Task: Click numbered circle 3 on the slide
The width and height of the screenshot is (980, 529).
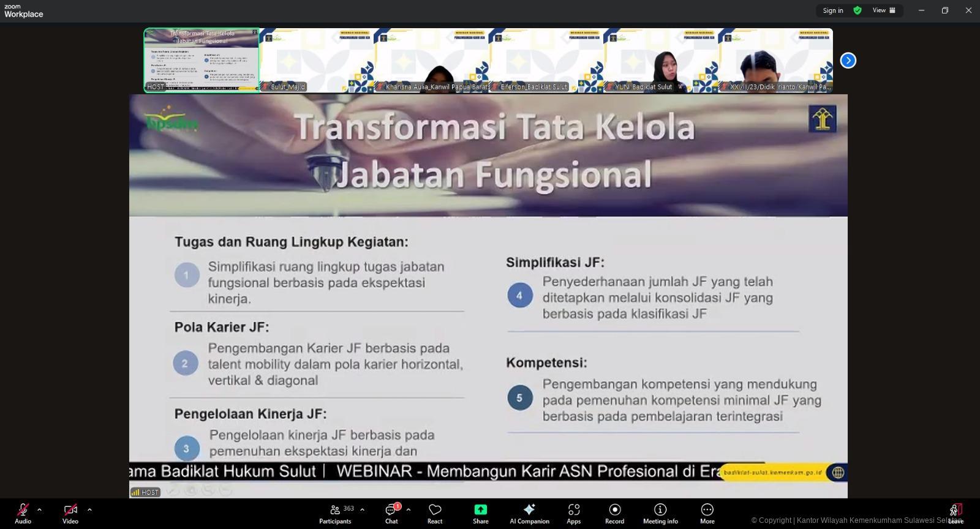Action: [x=186, y=448]
